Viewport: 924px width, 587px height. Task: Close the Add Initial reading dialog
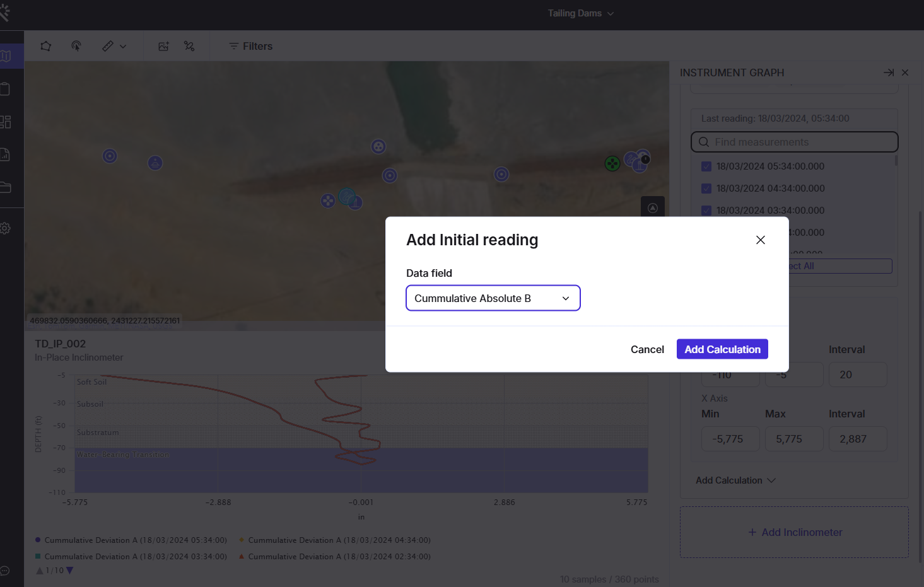pos(760,240)
